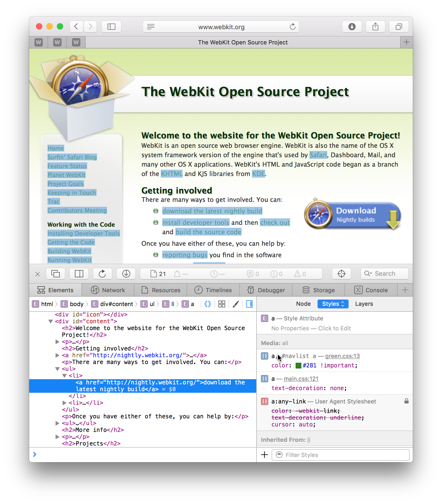Click the source code brackets icon after the breadcrumb
Viewport: 442px width, 504px height.
207,304
